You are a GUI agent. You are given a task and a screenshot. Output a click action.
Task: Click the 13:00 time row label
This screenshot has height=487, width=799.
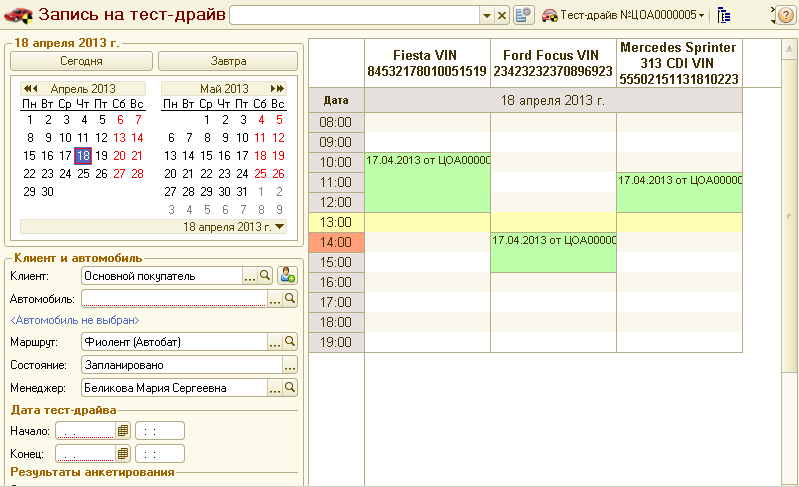coord(336,223)
